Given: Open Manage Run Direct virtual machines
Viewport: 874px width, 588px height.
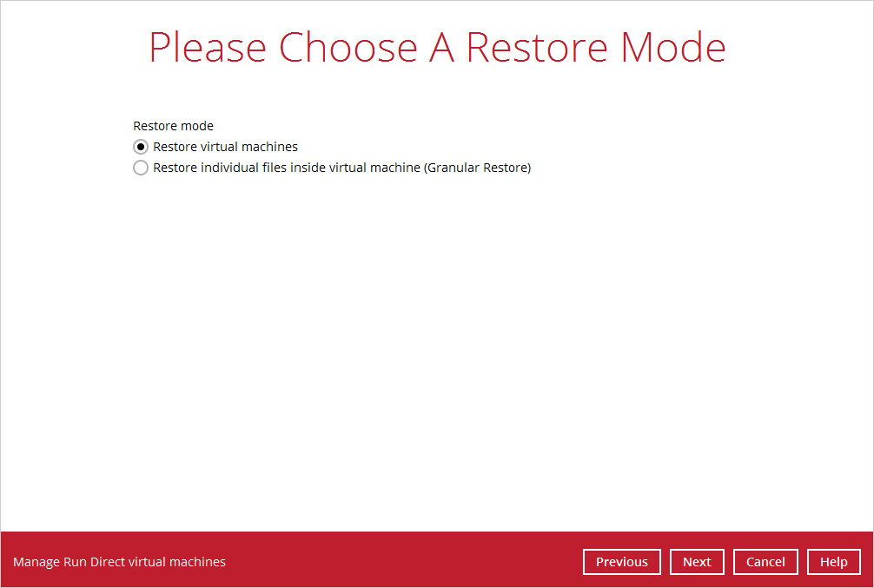Looking at the screenshot, I should click(119, 562).
